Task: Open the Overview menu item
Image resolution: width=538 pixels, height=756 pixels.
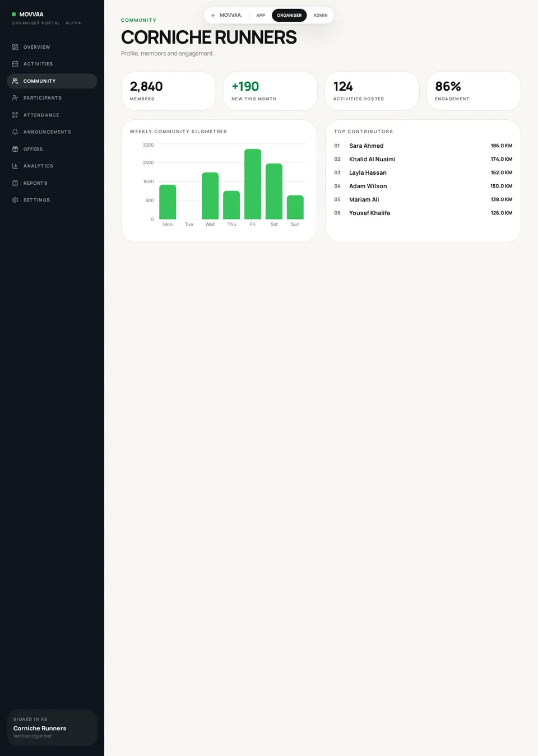Action: 52,47
